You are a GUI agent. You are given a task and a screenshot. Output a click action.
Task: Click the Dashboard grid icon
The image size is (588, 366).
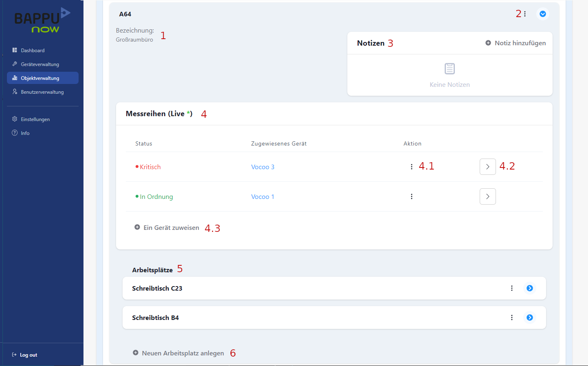click(x=15, y=50)
